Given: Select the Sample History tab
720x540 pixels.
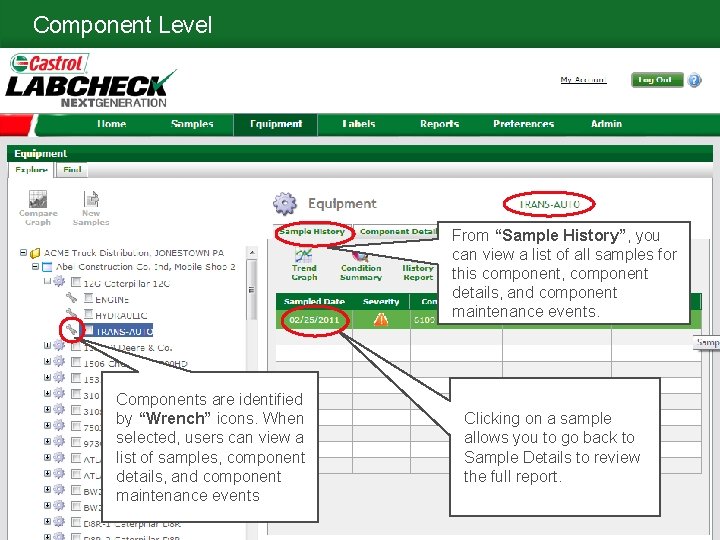Looking at the screenshot, I should point(312,231).
